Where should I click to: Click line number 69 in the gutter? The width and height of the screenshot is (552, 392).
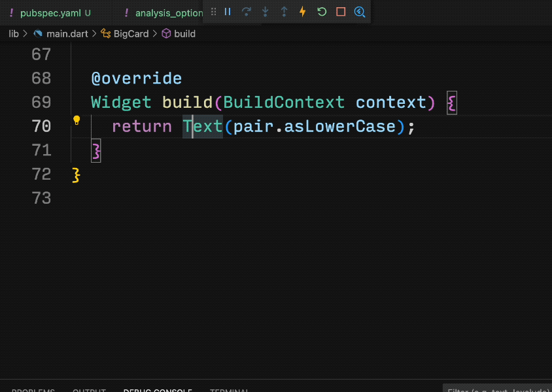[41, 103]
